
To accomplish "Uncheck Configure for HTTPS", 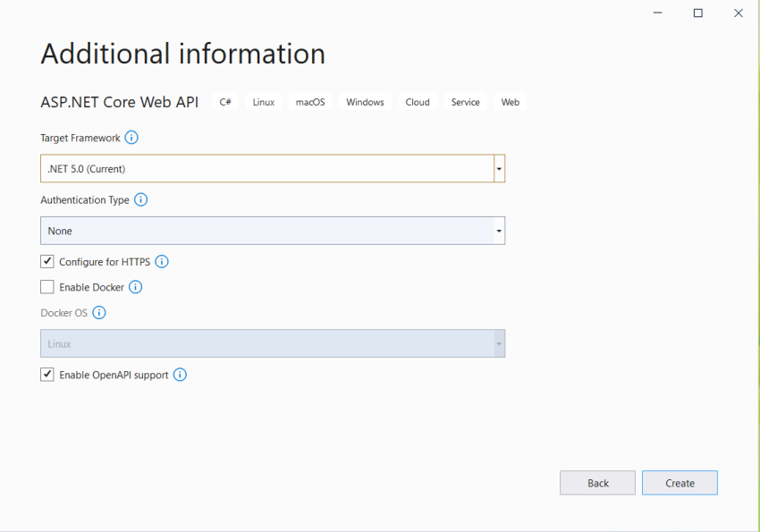I will [x=46, y=261].
